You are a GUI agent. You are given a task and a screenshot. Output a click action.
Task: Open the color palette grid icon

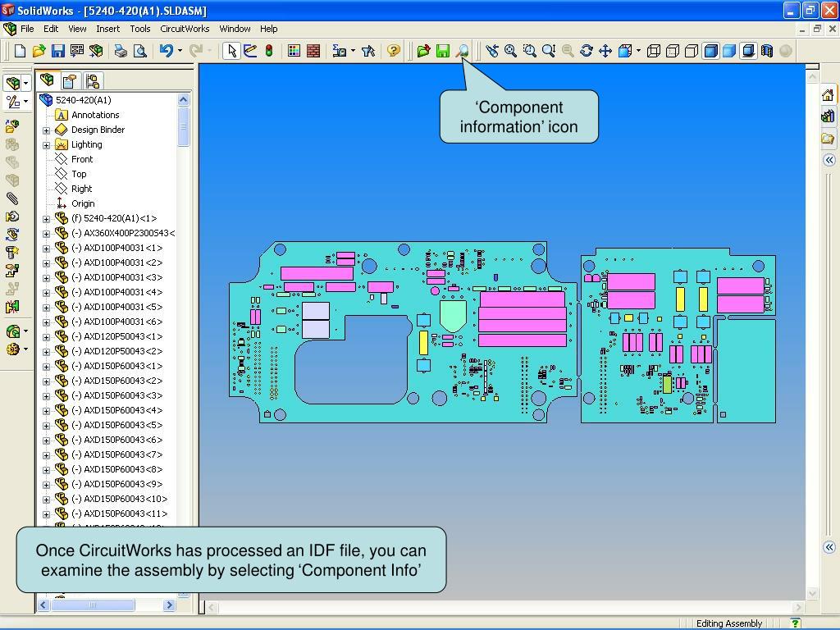pos(294,51)
